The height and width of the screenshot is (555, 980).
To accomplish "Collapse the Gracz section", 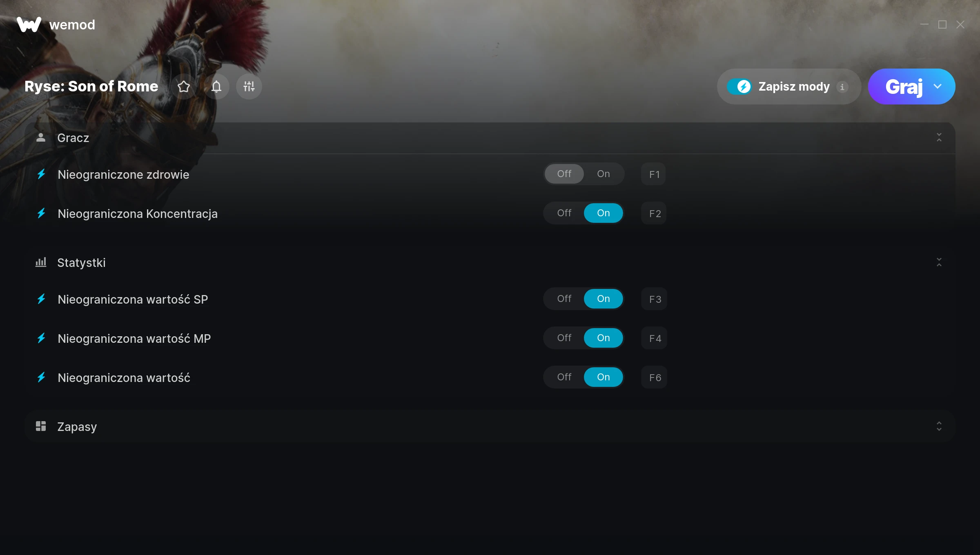I will coord(939,138).
